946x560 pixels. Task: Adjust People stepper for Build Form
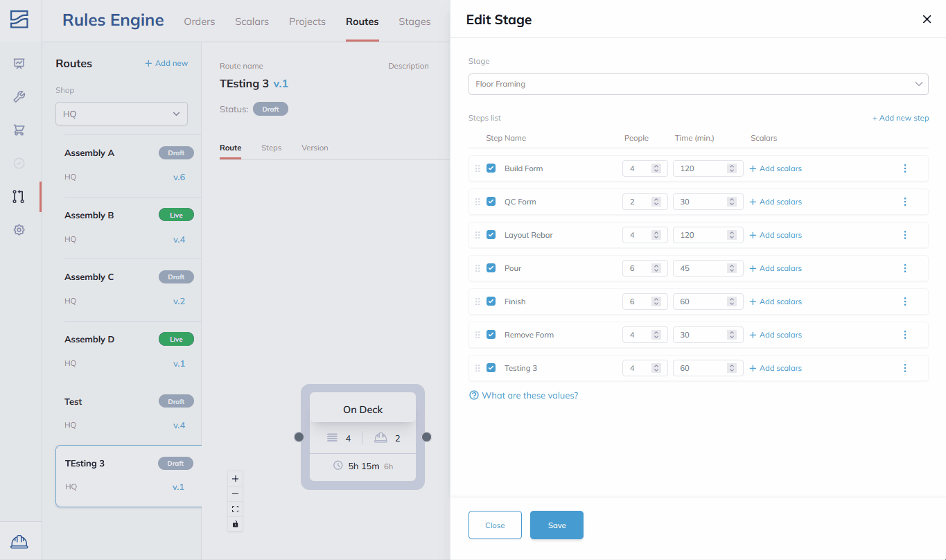(x=656, y=168)
